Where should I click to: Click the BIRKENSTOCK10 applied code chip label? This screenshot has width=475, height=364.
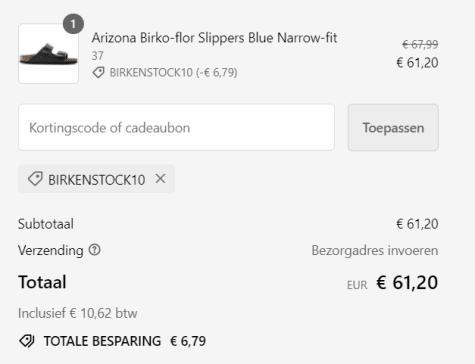tap(97, 180)
